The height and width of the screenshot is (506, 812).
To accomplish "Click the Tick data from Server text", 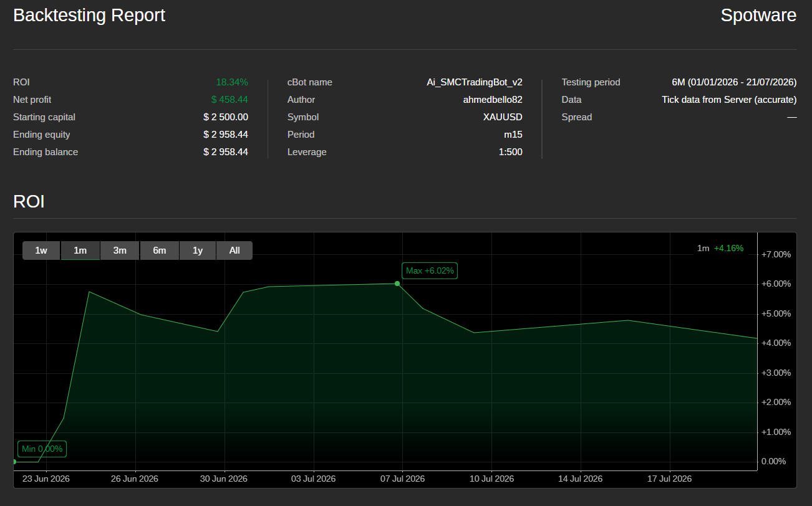I will click(729, 100).
